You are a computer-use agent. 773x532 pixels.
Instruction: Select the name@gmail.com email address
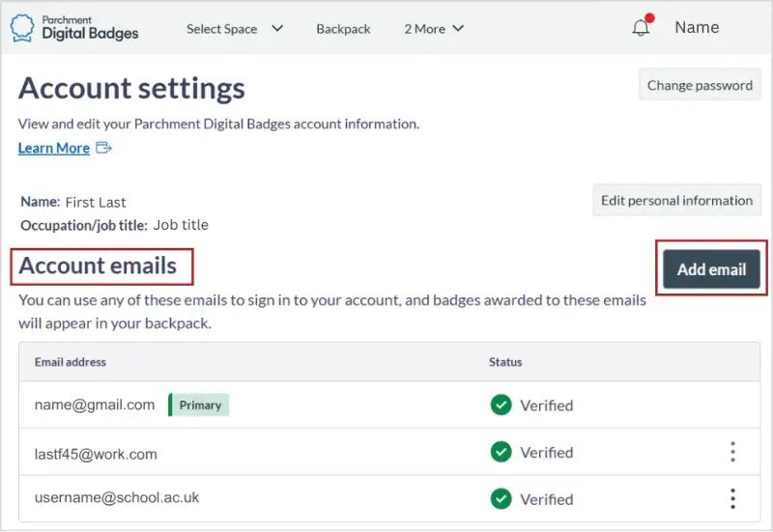click(95, 405)
